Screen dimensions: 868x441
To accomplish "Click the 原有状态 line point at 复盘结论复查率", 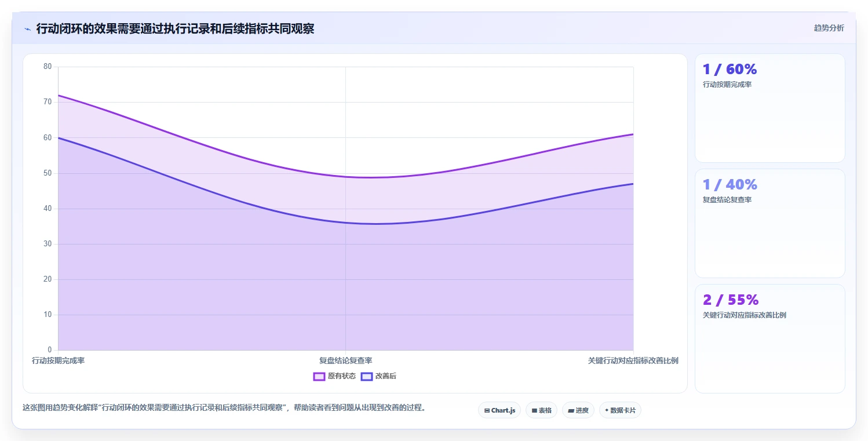I will 345,177.
